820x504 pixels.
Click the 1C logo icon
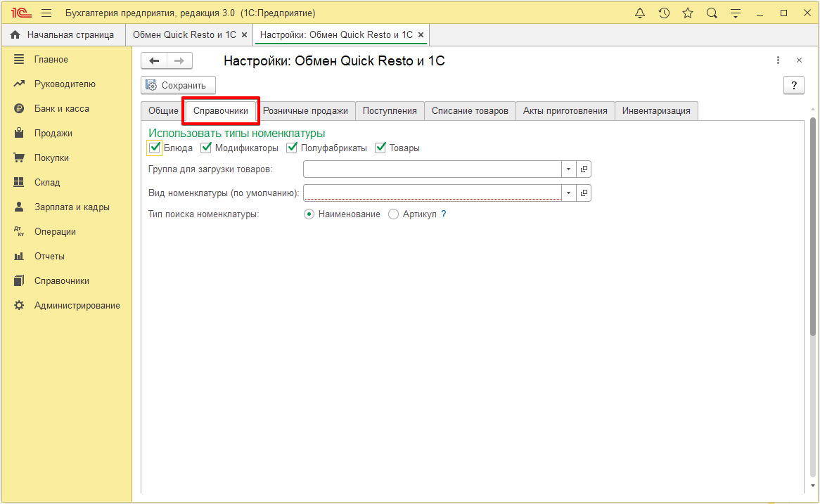coord(21,13)
